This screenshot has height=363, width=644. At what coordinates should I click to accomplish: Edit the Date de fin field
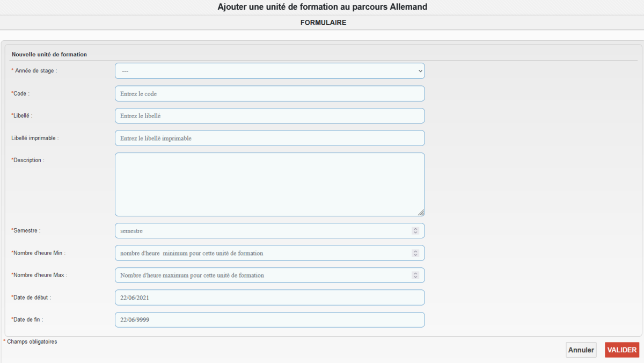[268, 320]
